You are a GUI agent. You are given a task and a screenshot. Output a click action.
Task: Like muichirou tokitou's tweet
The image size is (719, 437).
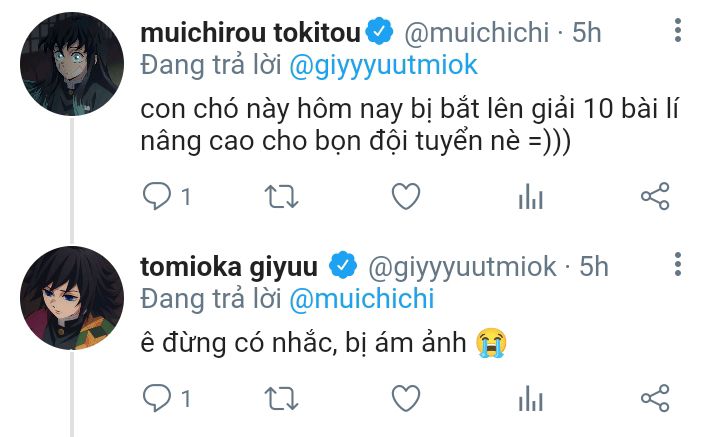(405, 197)
